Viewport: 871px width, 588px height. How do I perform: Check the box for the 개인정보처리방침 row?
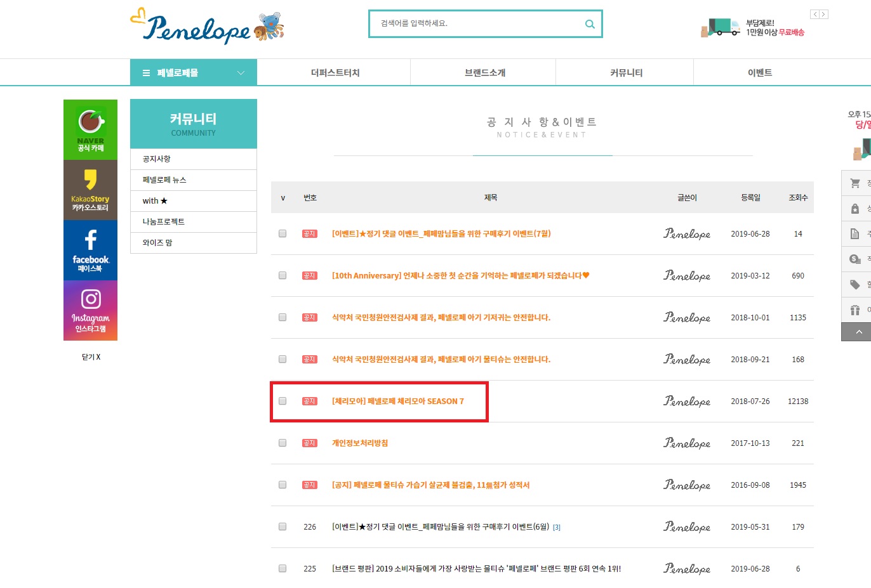[283, 443]
